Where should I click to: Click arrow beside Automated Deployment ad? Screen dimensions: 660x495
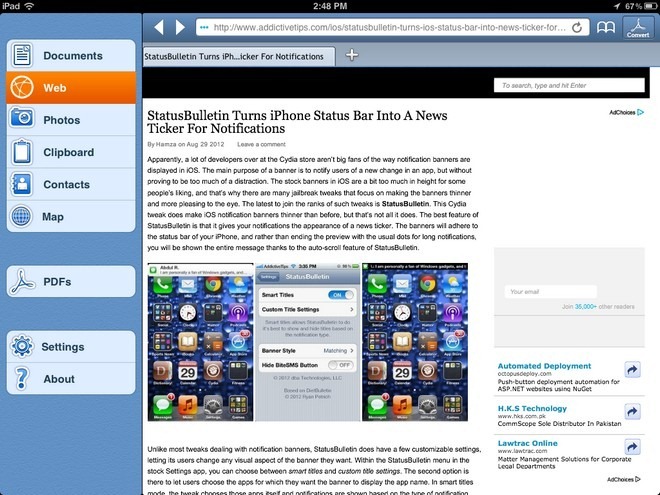632,370
